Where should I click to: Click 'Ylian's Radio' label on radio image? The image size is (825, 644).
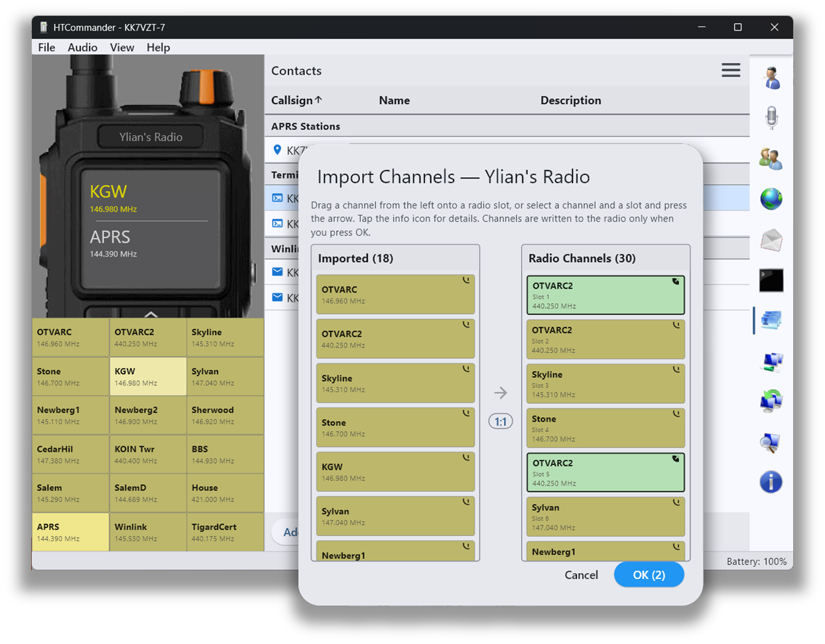[x=151, y=137]
